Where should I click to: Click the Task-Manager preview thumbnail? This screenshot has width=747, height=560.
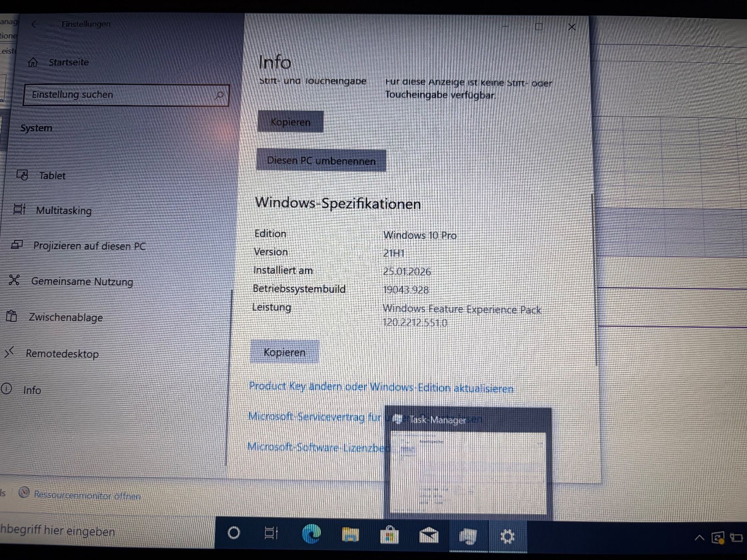coord(468,472)
